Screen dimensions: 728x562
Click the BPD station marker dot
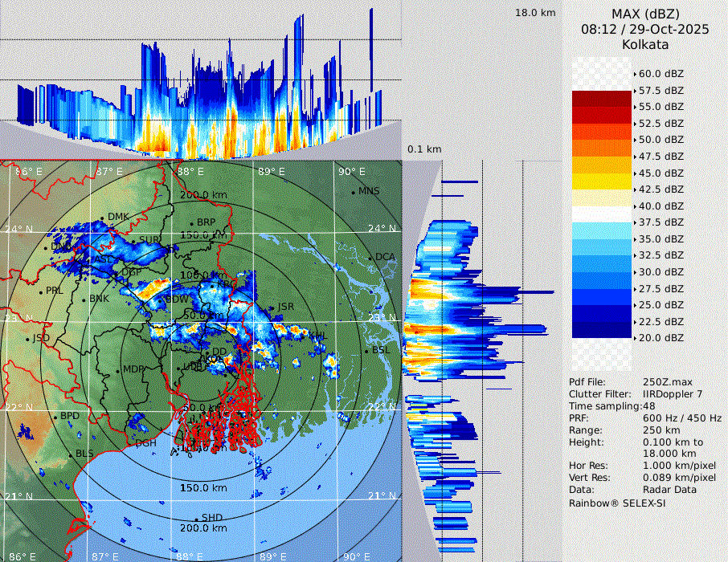[x=55, y=417]
